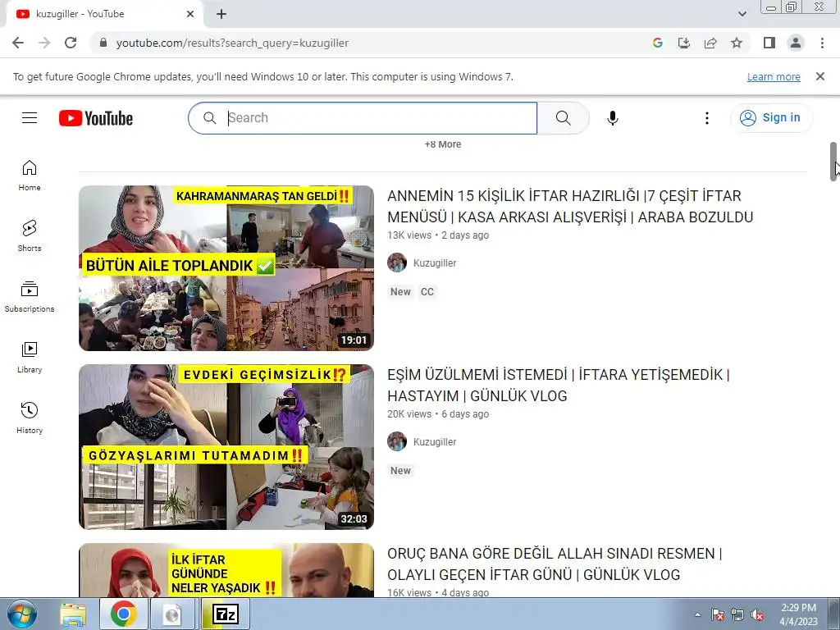
Task: Open History in the sidebar
Action: (30, 418)
